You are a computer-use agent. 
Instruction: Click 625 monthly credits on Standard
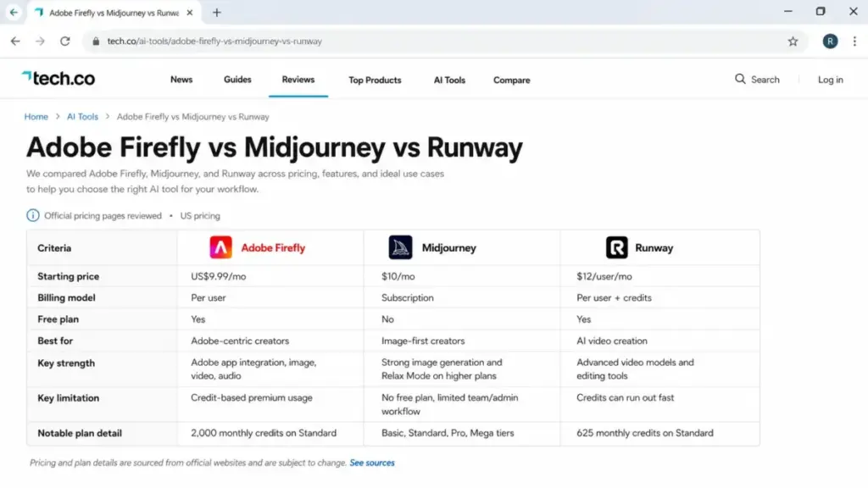coord(645,433)
